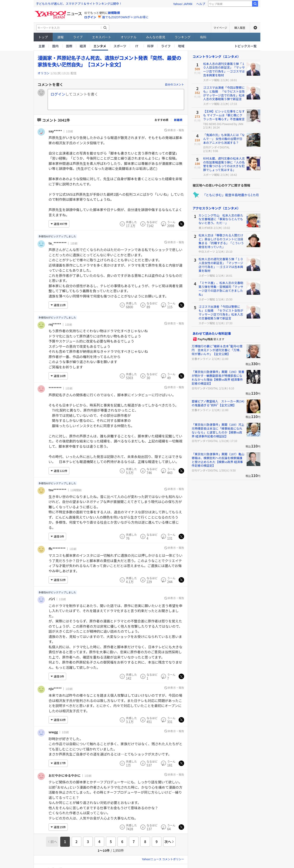Screen dimensions: 294x868
Task: Open top comment-ranking article thumbnail
Action: [253, 69]
